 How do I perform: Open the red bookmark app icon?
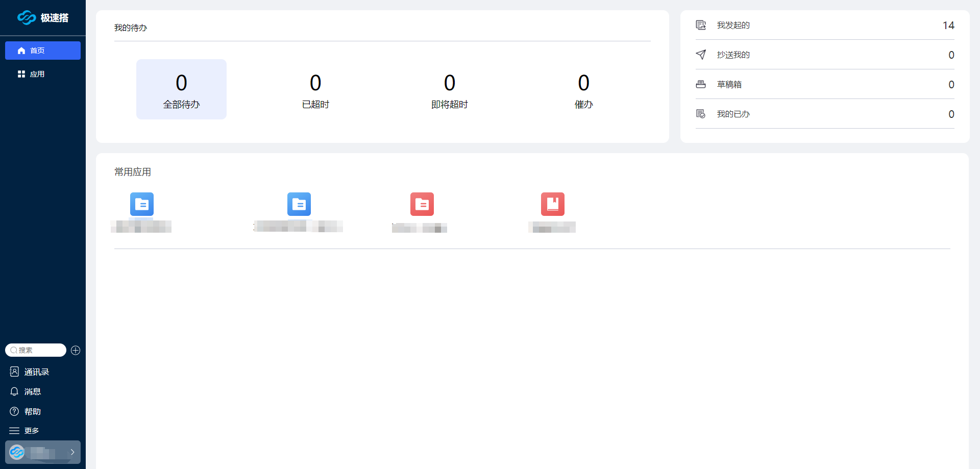pyautogui.click(x=553, y=204)
